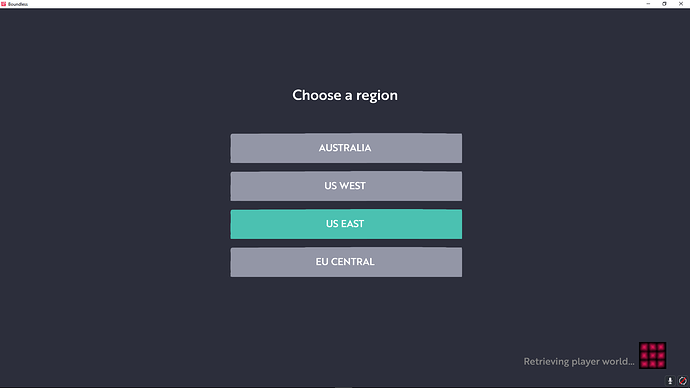690x388 pixels.
Task: Click the Boundless title text
Action: [18, 4]
